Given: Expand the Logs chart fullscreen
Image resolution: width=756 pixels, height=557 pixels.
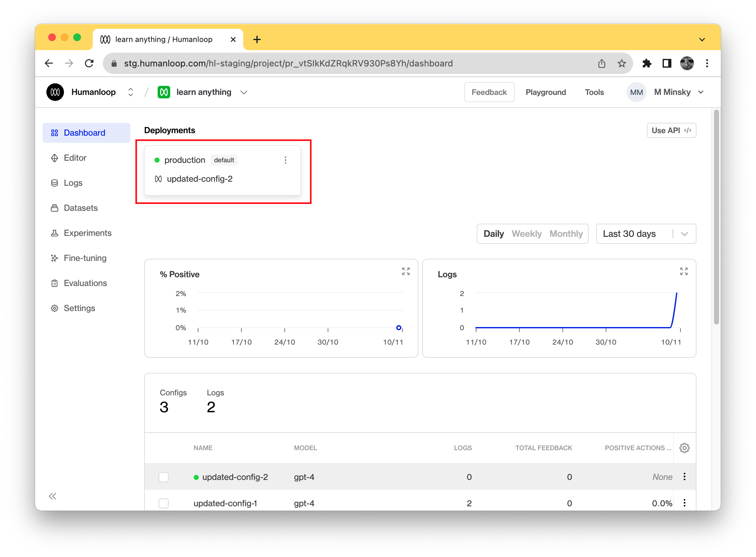Looking at the screenshot, I should [x=684, y=271].
